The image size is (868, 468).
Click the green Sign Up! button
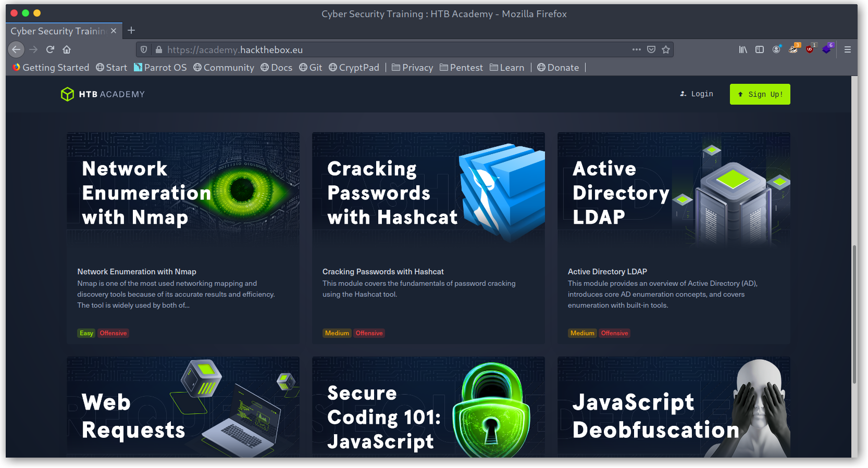tap(760, 94)
